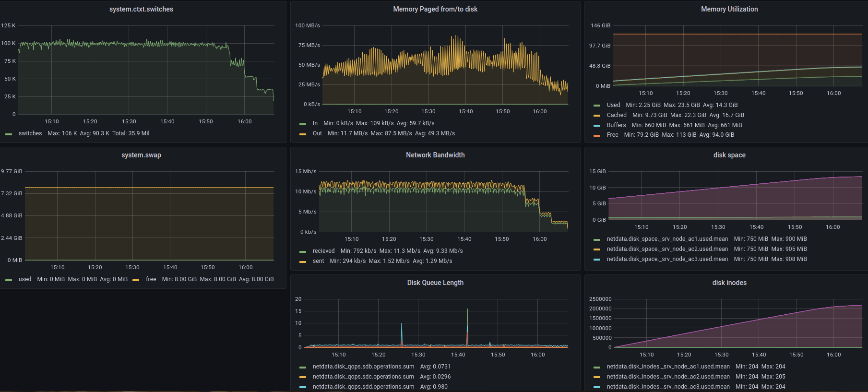Open the system.ctxt.switches panel title menu

(141, 9)
